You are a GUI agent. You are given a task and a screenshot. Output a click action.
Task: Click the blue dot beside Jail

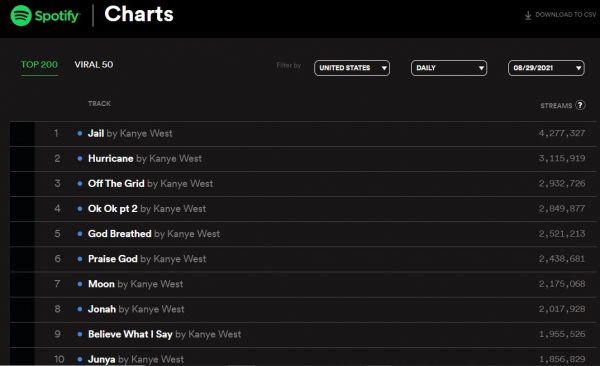point(80,133)
